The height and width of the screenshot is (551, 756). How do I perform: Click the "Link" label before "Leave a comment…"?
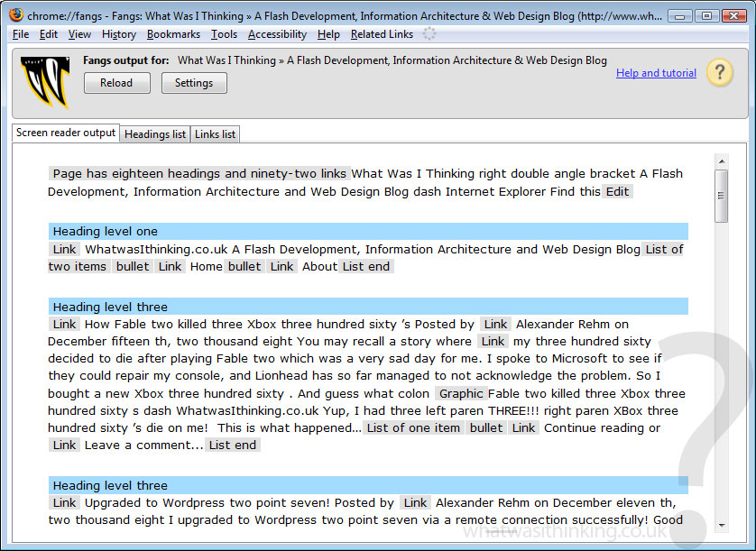64,445
